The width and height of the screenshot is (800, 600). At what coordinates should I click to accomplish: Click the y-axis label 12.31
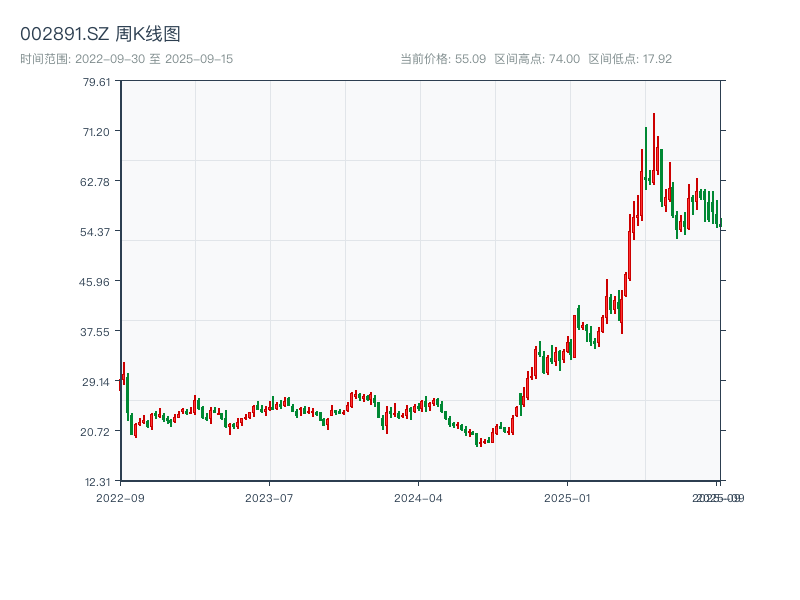(x=97, y=482)
